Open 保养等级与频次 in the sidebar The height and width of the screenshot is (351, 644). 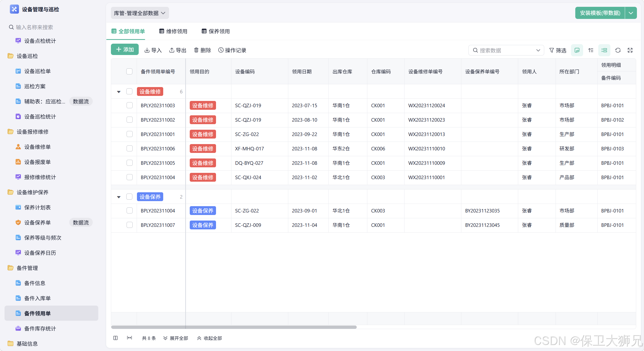[51, 237]
